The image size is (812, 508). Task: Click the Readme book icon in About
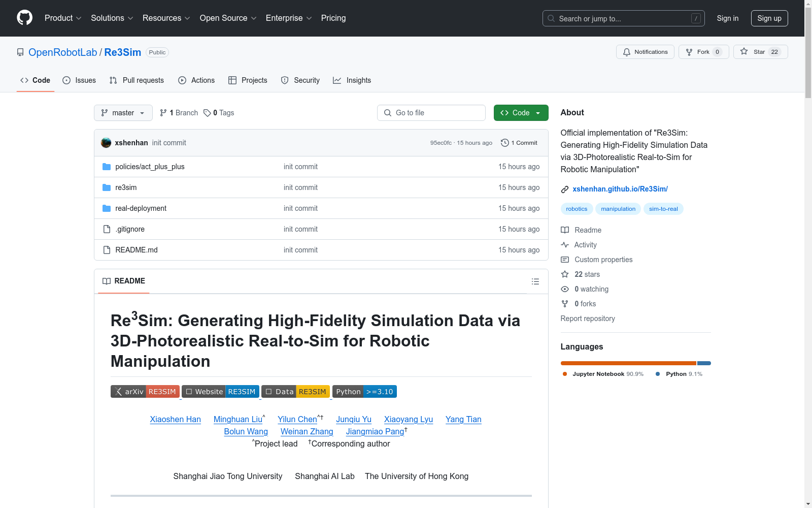(565, 230)
